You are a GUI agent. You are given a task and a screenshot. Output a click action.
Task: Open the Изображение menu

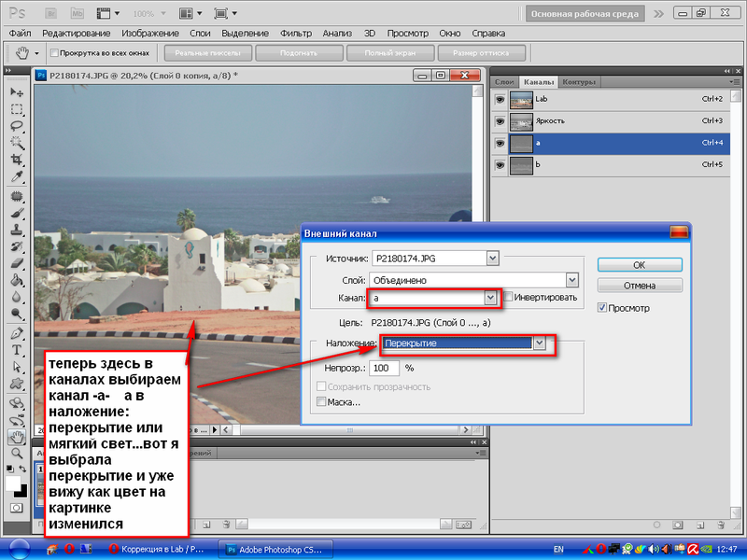(150, 34)
